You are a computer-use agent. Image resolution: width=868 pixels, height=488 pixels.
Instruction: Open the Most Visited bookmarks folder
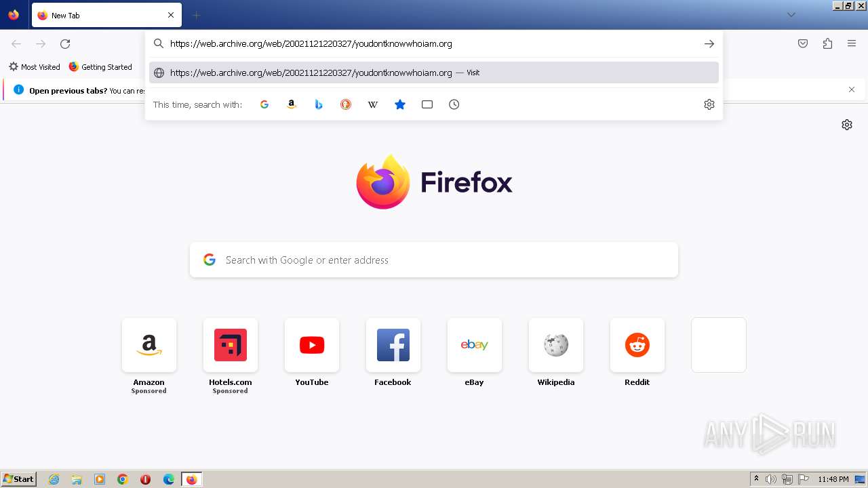pos(34,67)
